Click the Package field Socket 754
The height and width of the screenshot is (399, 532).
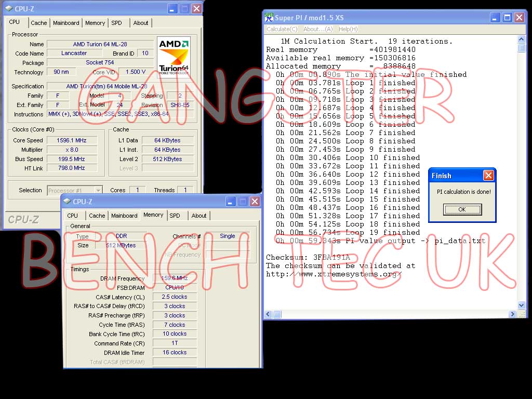pos(100,62)
